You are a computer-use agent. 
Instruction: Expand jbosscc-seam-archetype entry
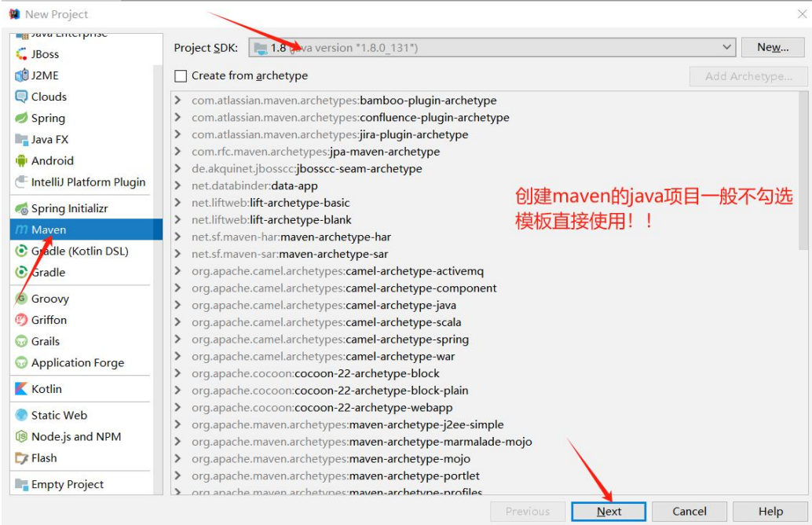pos(177,168)
